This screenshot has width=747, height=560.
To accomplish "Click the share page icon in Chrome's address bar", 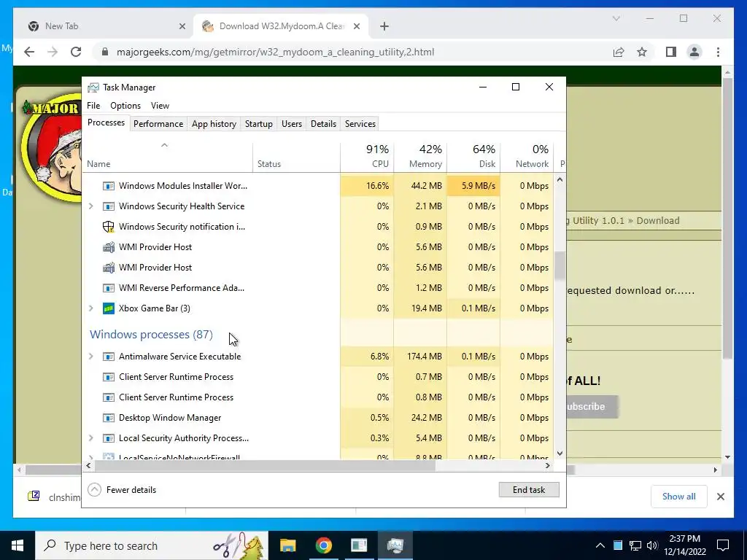I will (619, 52).
